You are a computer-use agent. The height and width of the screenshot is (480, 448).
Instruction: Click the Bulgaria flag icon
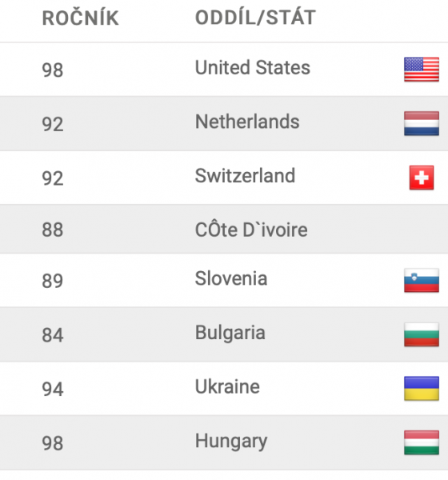coord(422,334)
